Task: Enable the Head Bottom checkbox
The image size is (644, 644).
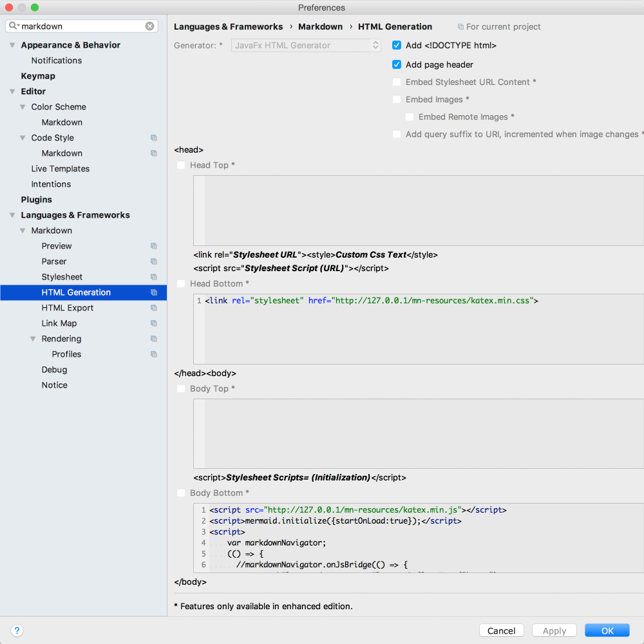Action: [x=181, y=283]
